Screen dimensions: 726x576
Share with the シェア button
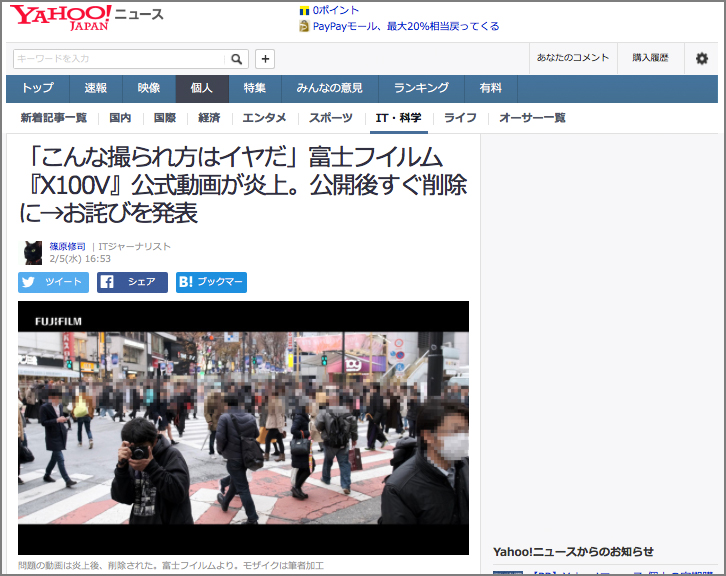coord(132,282)
